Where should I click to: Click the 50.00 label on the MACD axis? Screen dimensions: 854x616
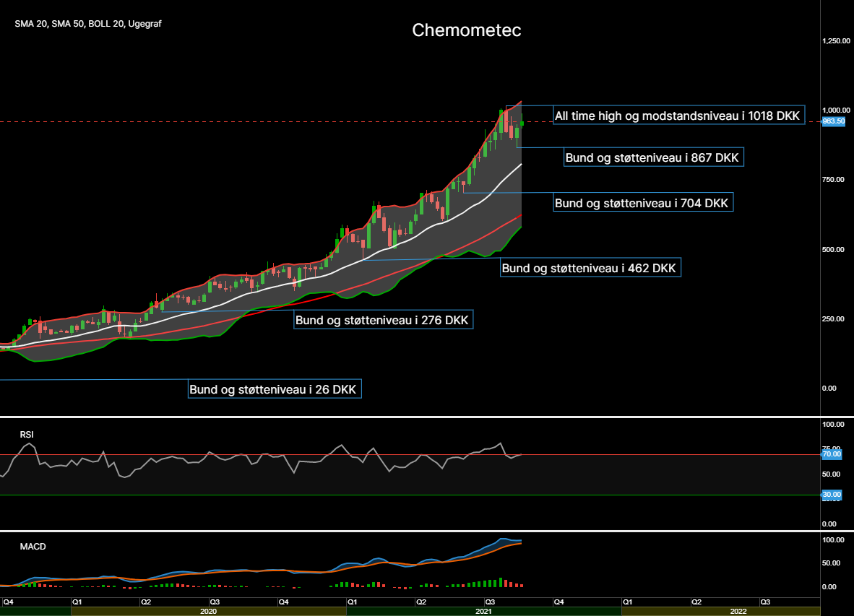831,563
